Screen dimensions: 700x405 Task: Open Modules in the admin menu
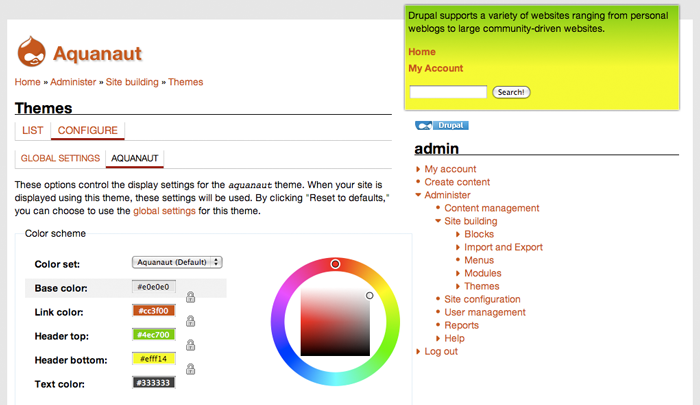click(x=483, y=273)
